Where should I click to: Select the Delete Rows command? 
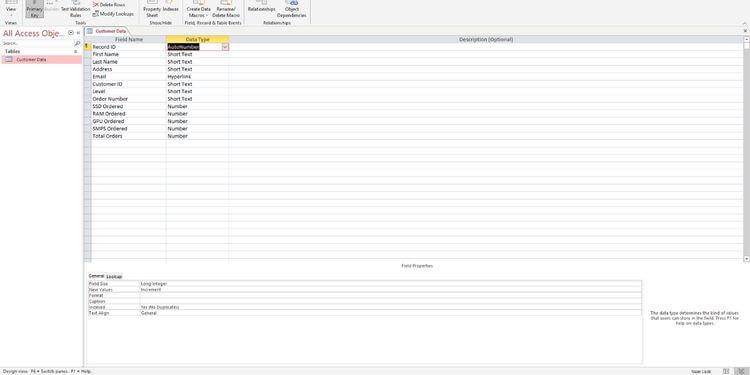click(109, 4)
